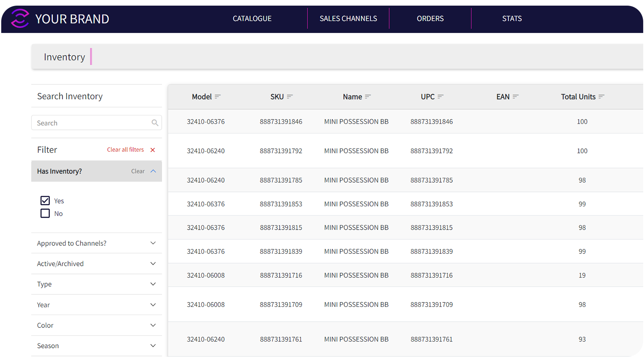
Task: Check the No inventory checkbox
Action: 45,214
